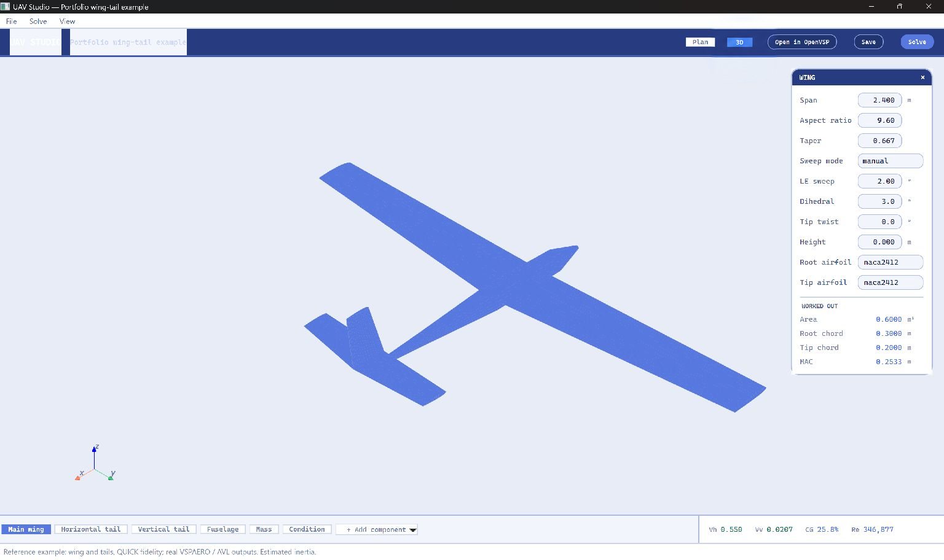Click the Add component dropdown arrow

413,530
